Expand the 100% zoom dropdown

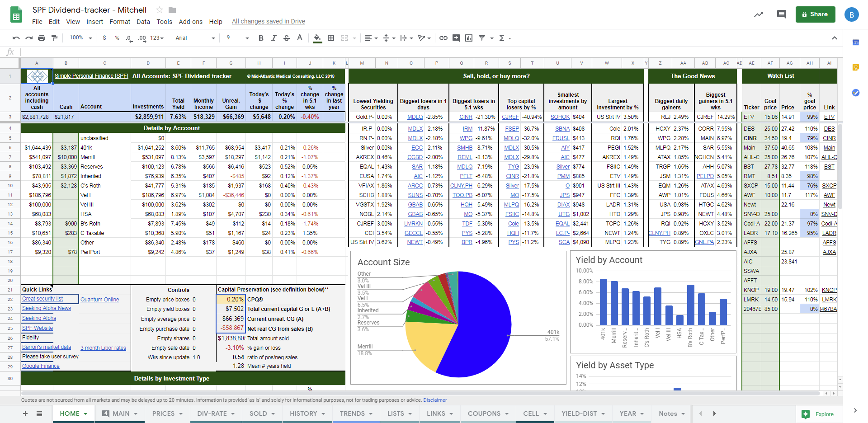click(81, 38)
